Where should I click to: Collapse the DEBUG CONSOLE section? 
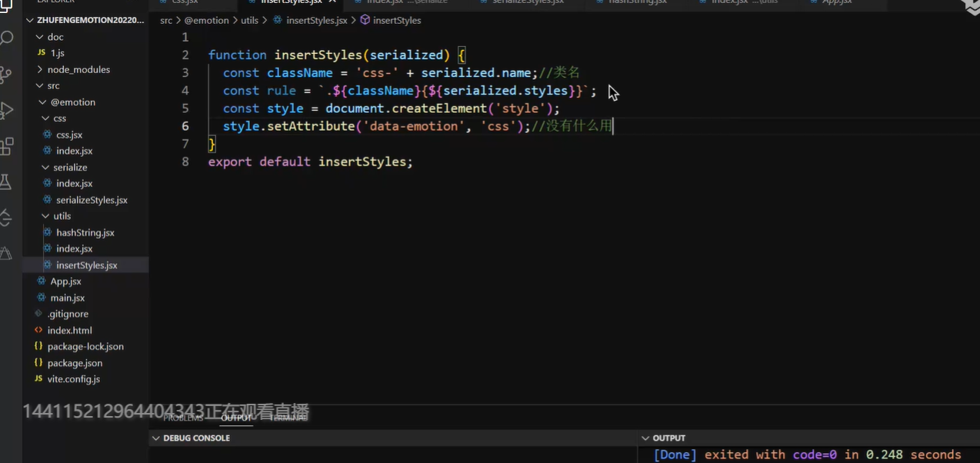pyautogui.click(x=196, y=438)
